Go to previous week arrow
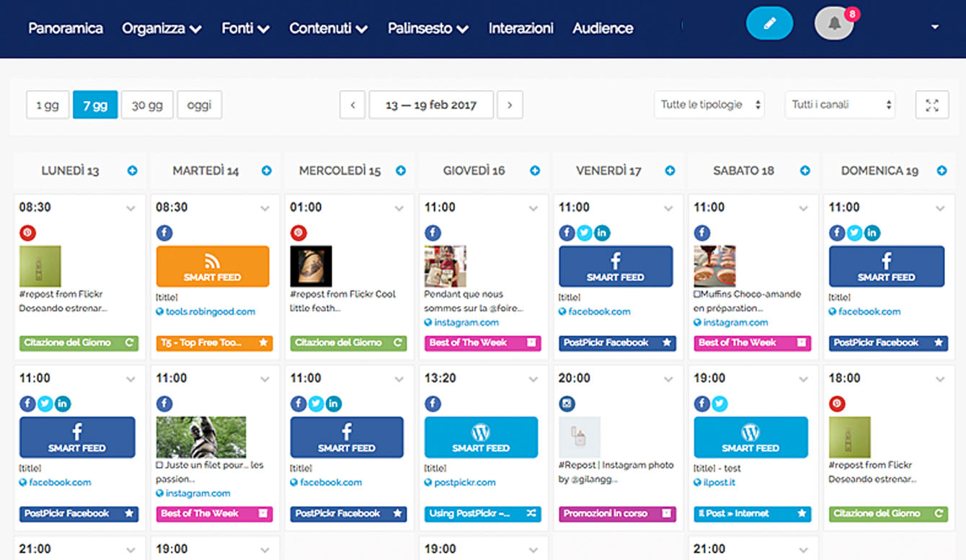 pyautogui.click(x=353, y=105)
